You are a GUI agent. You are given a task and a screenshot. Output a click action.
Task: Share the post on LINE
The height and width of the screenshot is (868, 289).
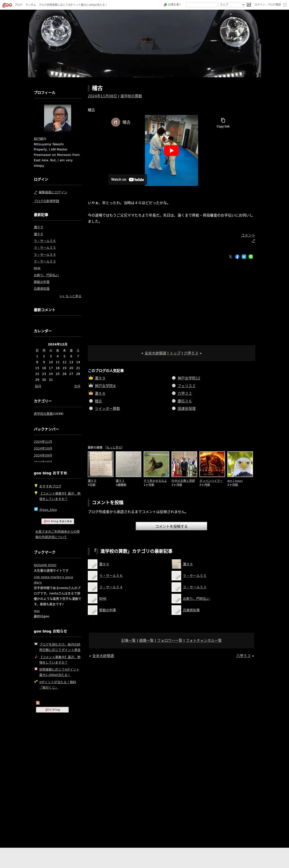click(251, 257)
